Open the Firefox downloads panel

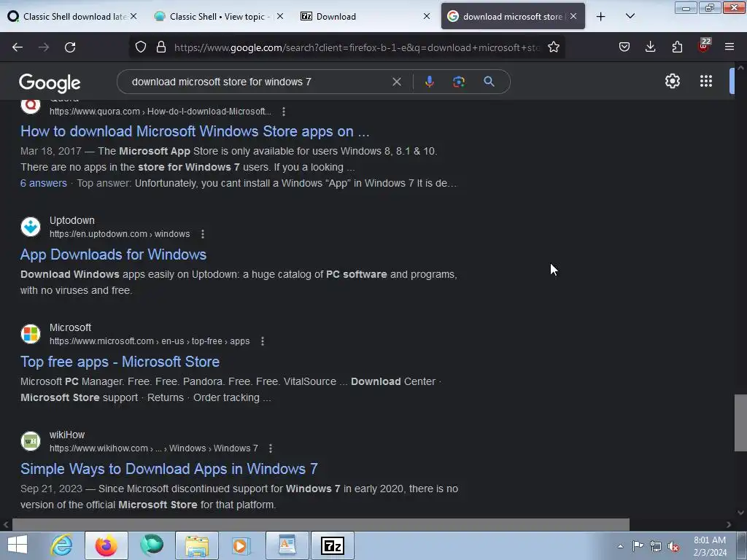650,47
